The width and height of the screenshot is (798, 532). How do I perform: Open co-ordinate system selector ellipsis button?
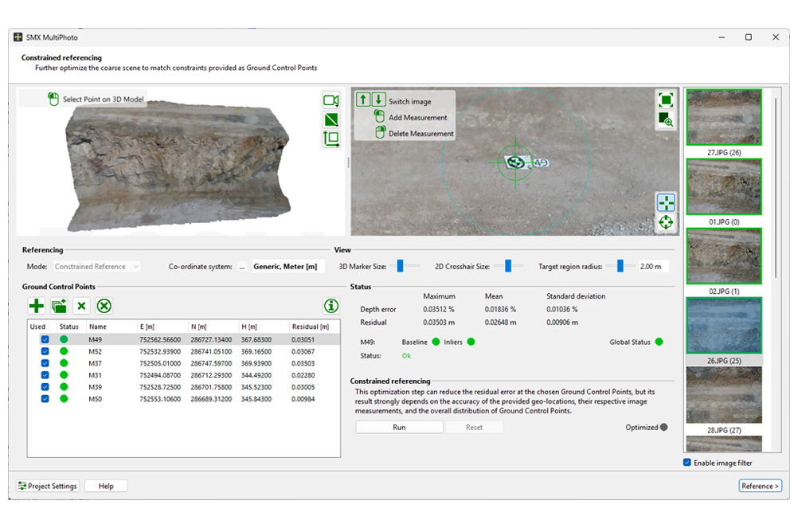click(x=242, y=267)
